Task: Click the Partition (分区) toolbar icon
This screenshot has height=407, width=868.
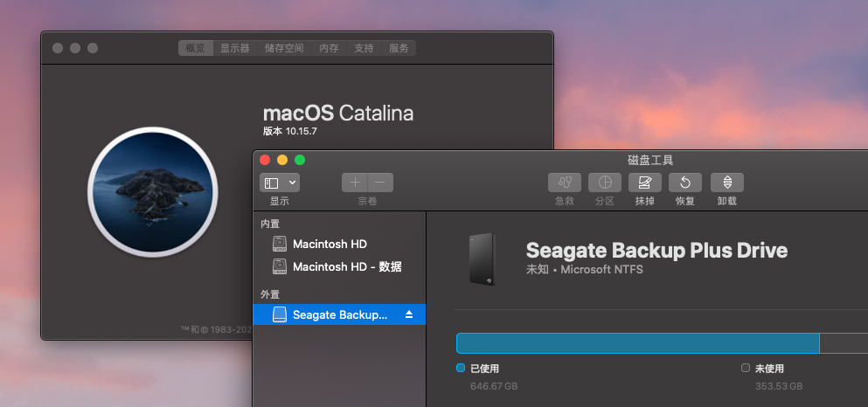Action: pos(604,183)
